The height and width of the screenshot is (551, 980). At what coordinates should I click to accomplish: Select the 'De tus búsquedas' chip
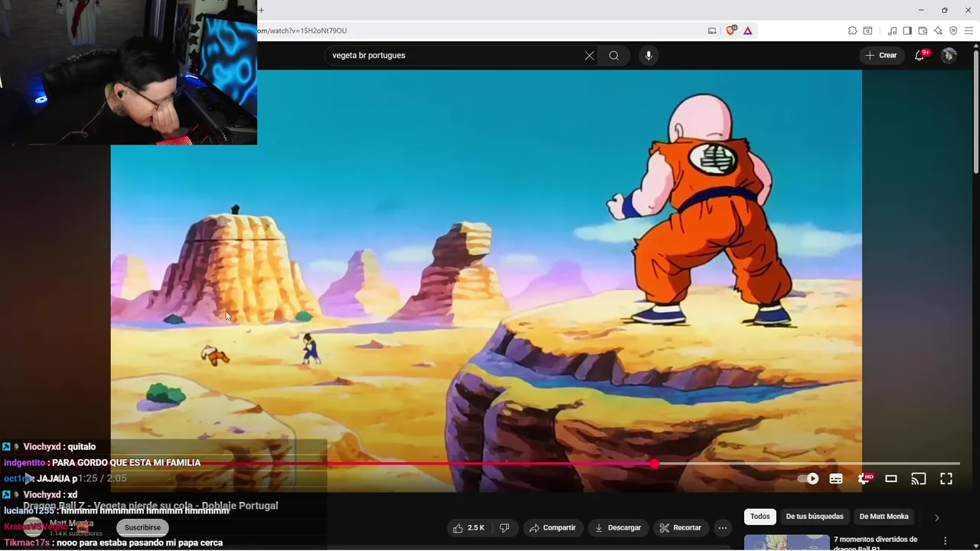click(815, 517)
